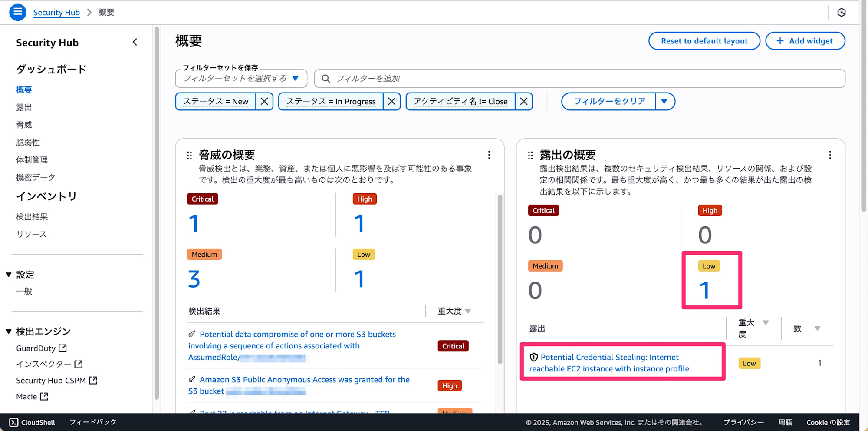Viewport: 868px width, 431px height.
Task: Click the filter search magnifier icon
Action: click(x=325, y=78)
